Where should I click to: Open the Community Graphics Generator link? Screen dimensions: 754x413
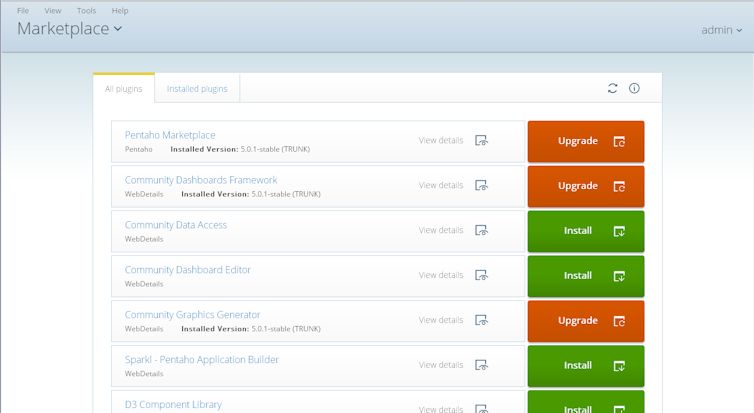(192, 314)
